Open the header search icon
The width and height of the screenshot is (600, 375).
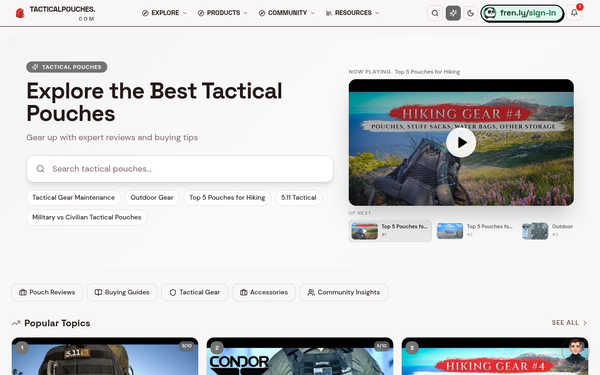click(x=435, y=13)
